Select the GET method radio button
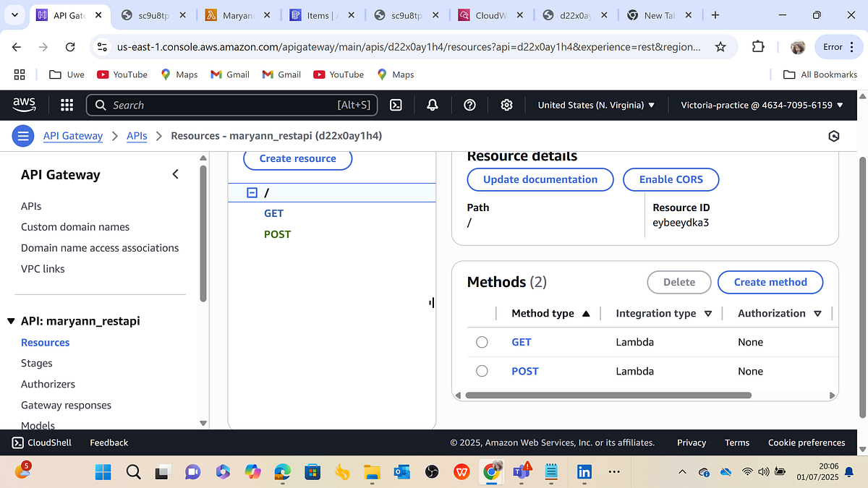This screenshot has height=488, width=868. (x=482, y=342)
